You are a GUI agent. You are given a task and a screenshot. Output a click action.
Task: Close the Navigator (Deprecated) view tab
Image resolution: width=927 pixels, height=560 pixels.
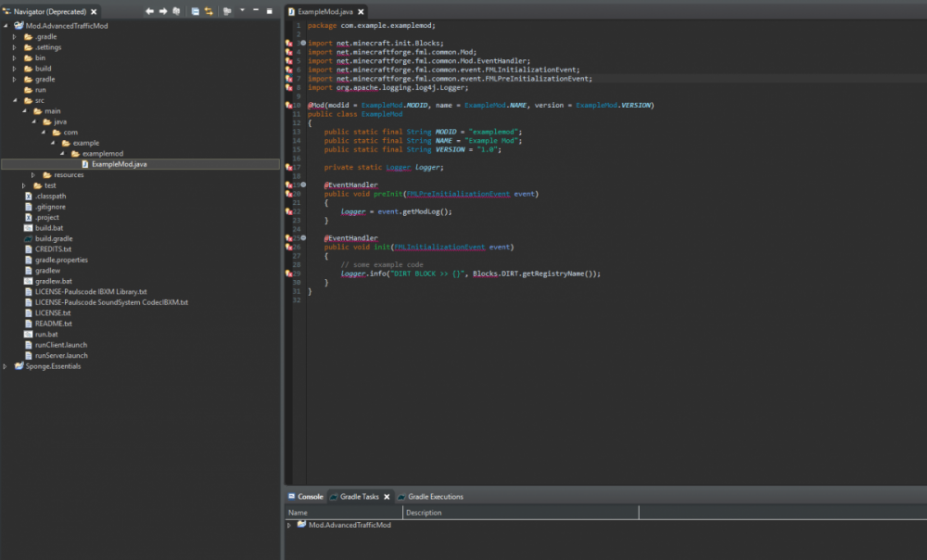pos(93,12)
